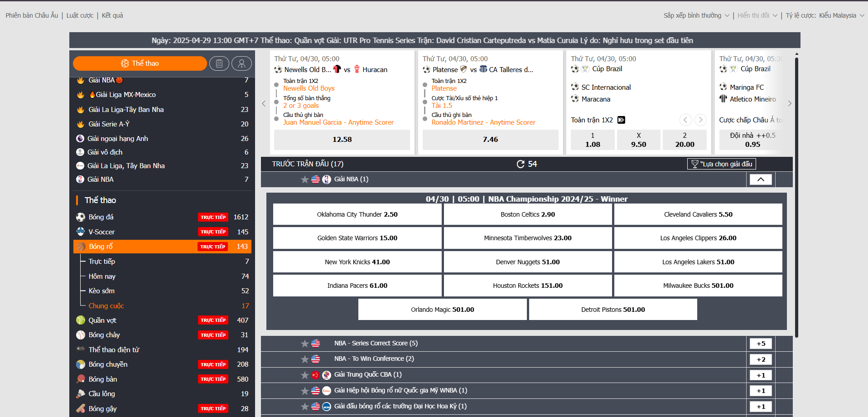Image resolution: width=868 pixels, height=417 pixels.
Task: Select the Thể thao orange tab
Action: (x=140, y=63)
